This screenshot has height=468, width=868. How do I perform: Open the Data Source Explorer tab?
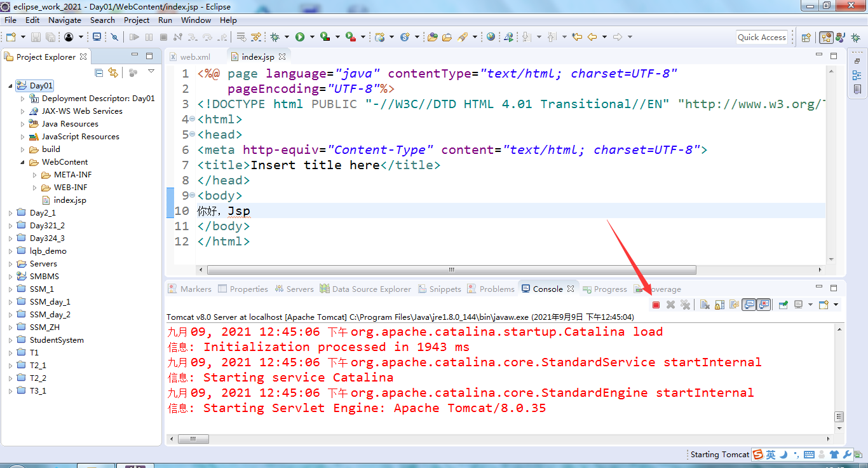tap(365, 289)
